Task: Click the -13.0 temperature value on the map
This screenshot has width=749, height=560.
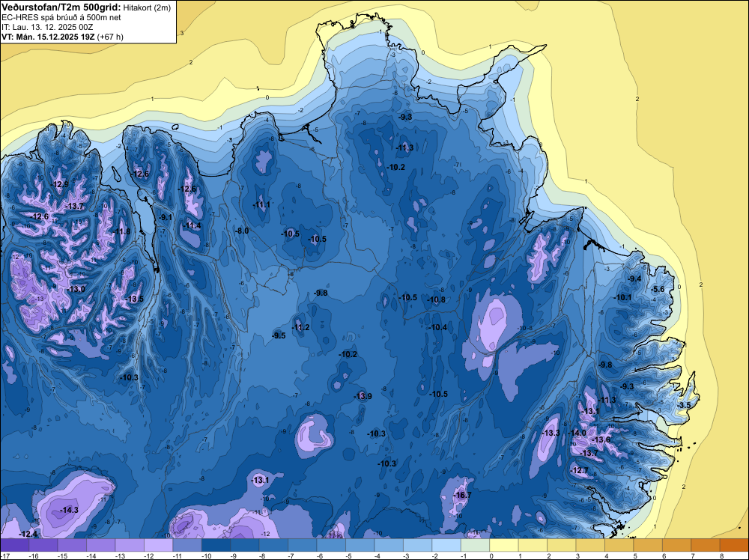Action: click(x=76, y=289)
